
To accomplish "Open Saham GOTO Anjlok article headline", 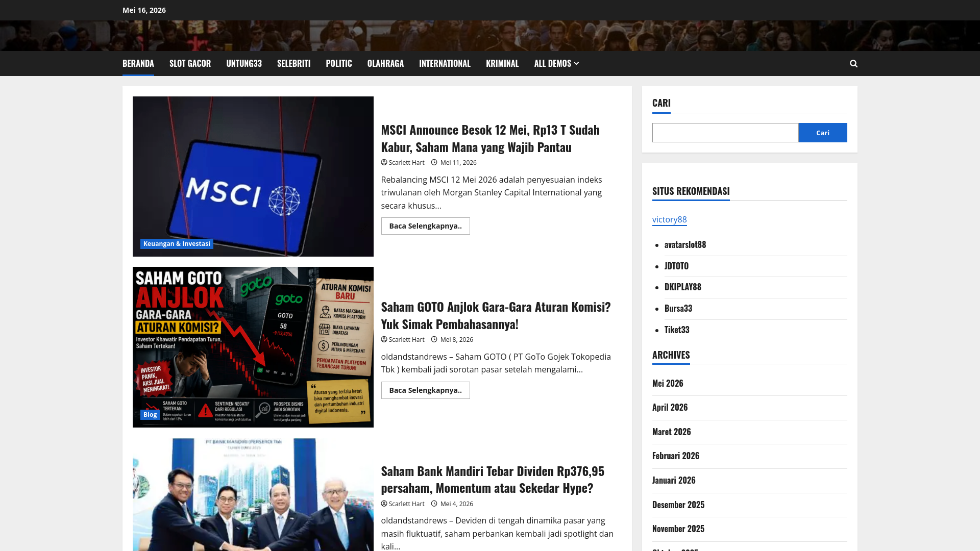I will click(496, 315).
